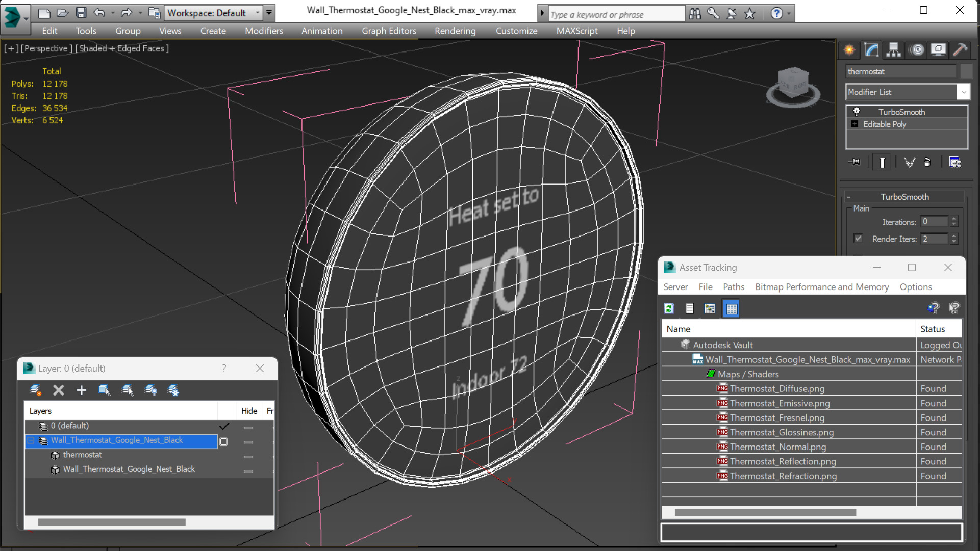Toggle Hide for the thermostat object row
The image size is (980, 551).
[x=248, y=457]
